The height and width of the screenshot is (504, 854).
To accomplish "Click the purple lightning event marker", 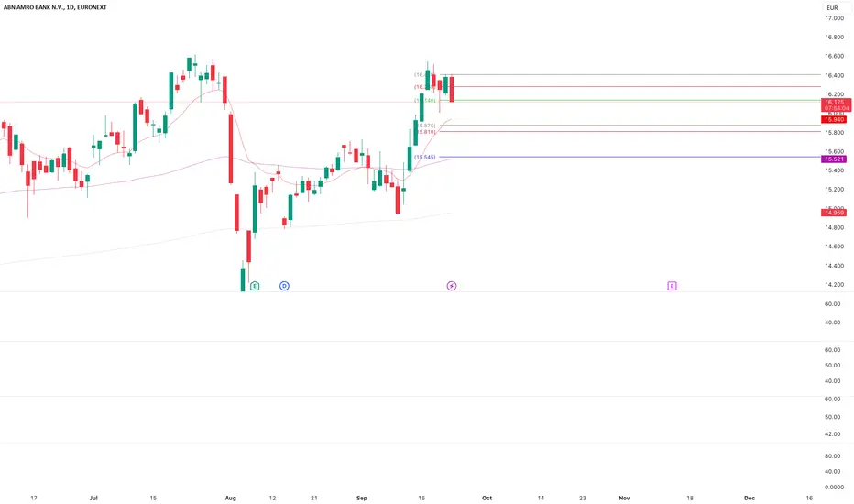I will (452, 286).
